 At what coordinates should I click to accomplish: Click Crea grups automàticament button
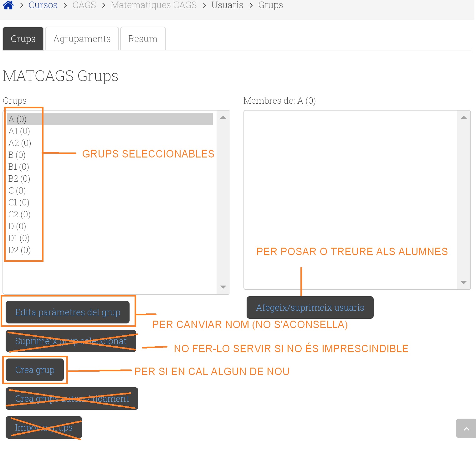point(72,399)
